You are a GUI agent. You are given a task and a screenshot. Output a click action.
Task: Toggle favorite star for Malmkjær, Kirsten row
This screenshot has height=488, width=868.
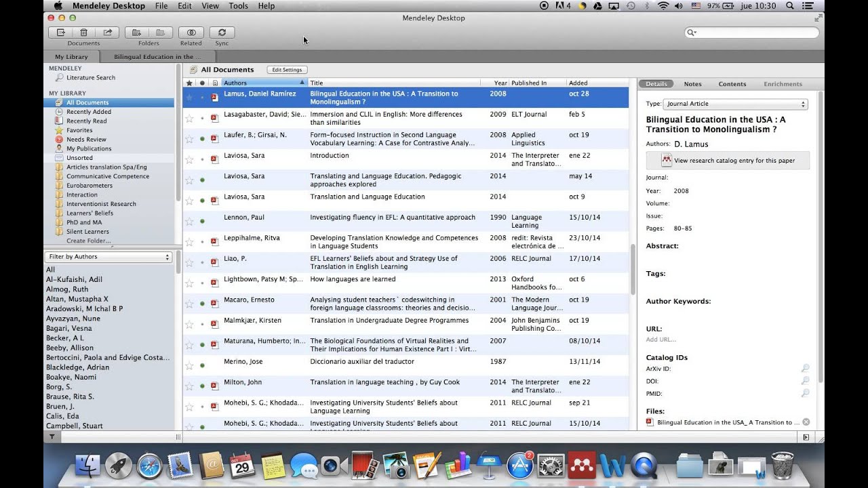click(189, 324)
